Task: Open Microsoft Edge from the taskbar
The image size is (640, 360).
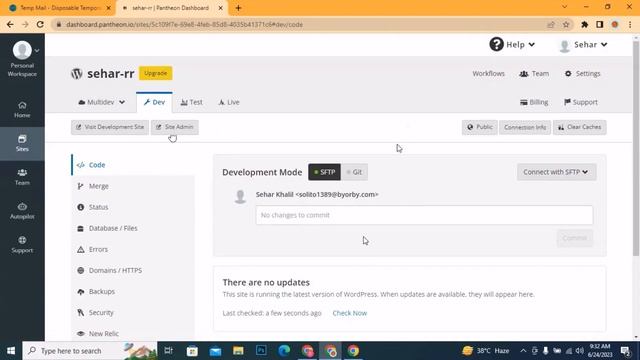Action: pyautogui.click(x=284, y=351)
